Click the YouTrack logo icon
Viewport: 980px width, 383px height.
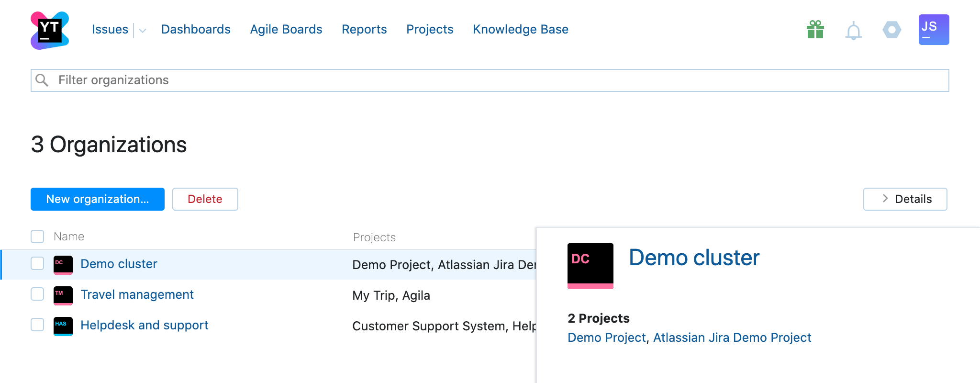50,30
